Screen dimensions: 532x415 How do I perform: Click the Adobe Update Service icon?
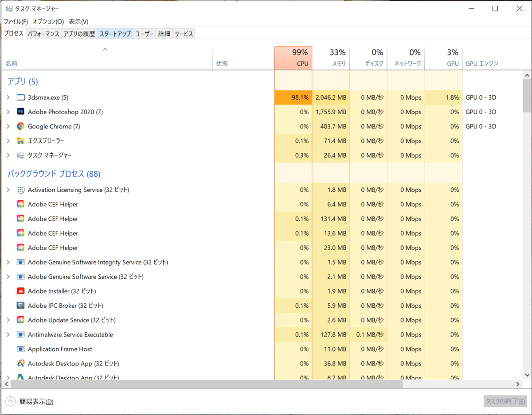[20, 320]
